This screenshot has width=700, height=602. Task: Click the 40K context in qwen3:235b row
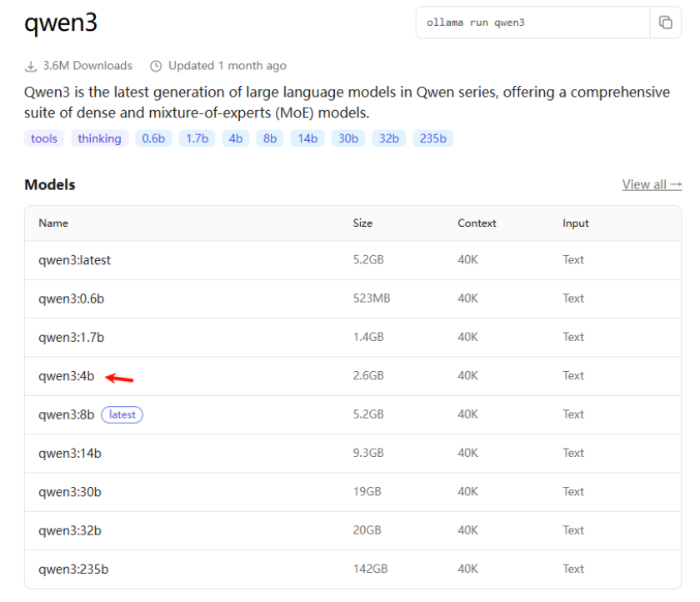[x=467, y=569]
